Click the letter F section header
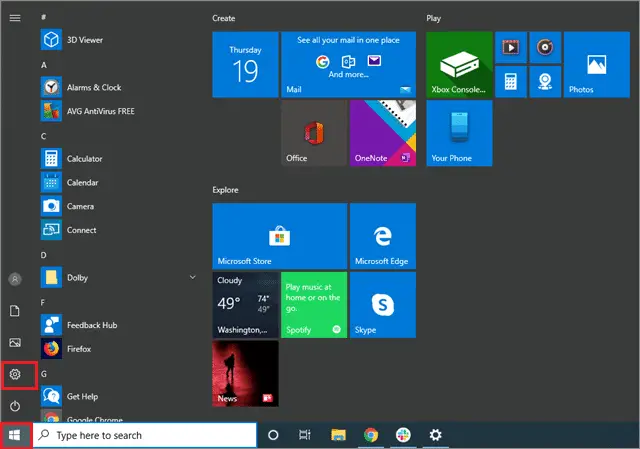 [42, 302]
